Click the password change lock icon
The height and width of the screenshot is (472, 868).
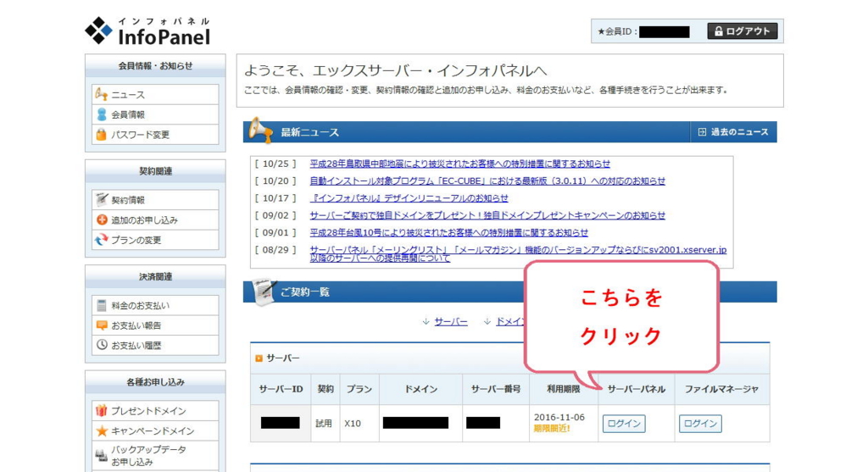coord(101,135)
